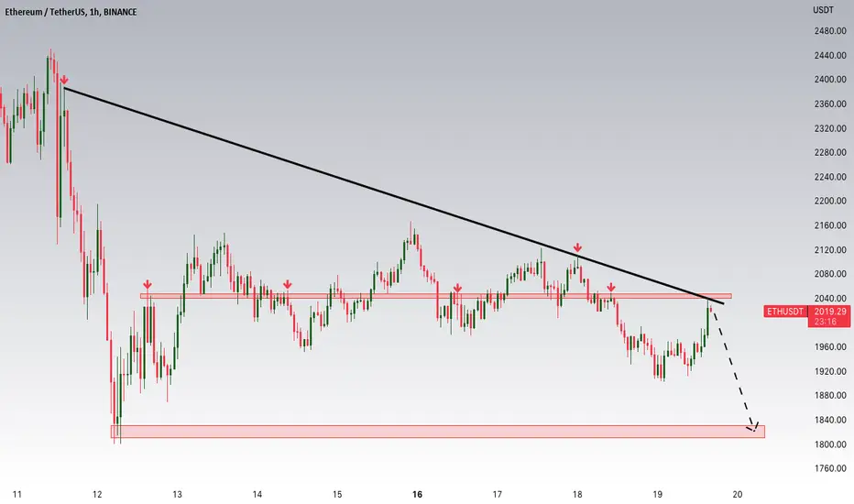
Task: Click the 2080.00 price axis label
Action: coord(830,273)
